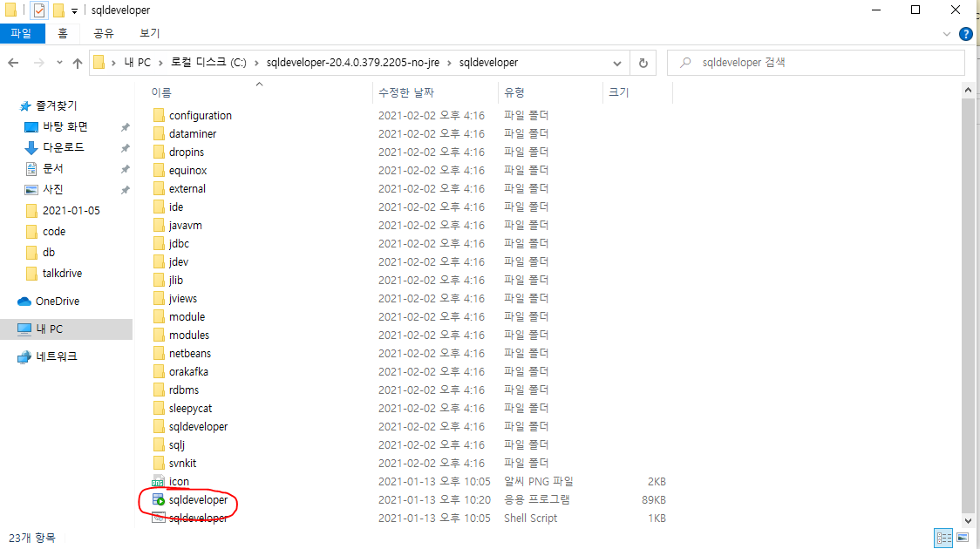980x549 pixels.
Task: Select the netbeans folder icon
Action: pos(159,354)
